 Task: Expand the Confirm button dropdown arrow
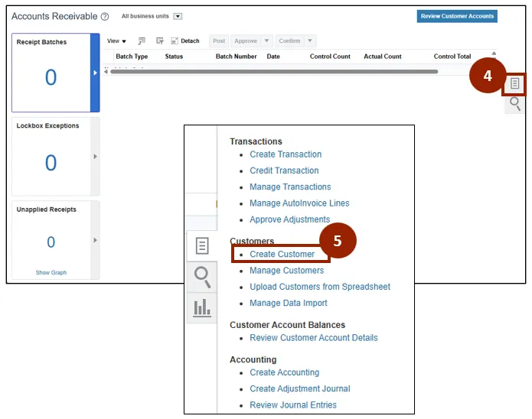tap(310, 41)
